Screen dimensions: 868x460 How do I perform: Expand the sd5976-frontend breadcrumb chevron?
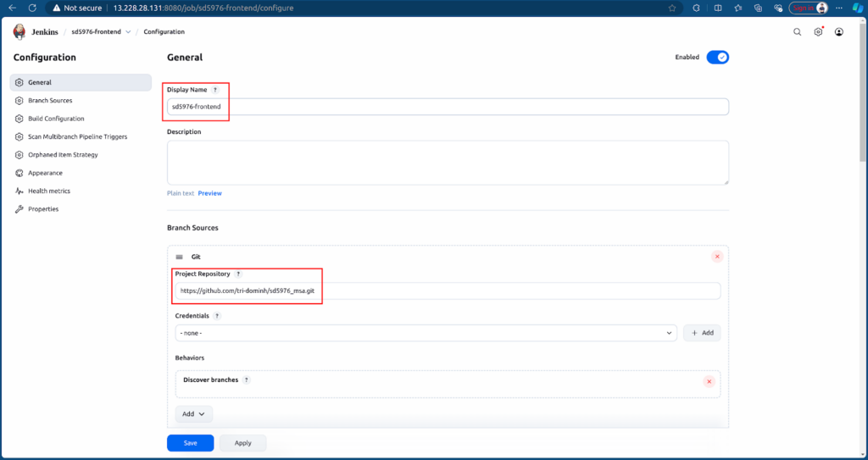point(128,32)
